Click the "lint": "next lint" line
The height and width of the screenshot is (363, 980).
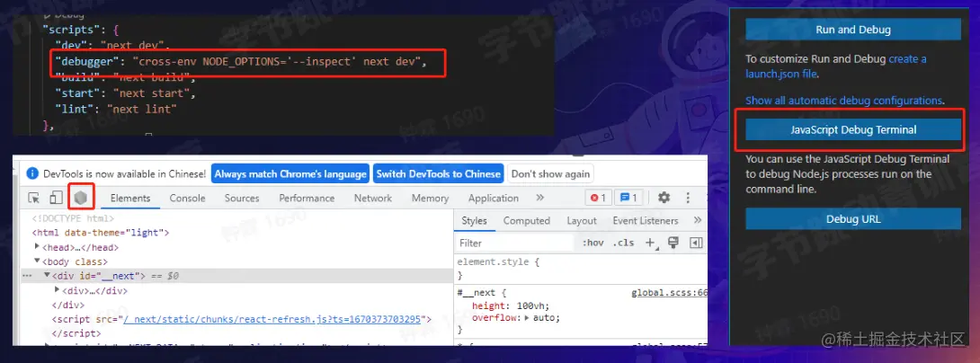pos(116,109)
